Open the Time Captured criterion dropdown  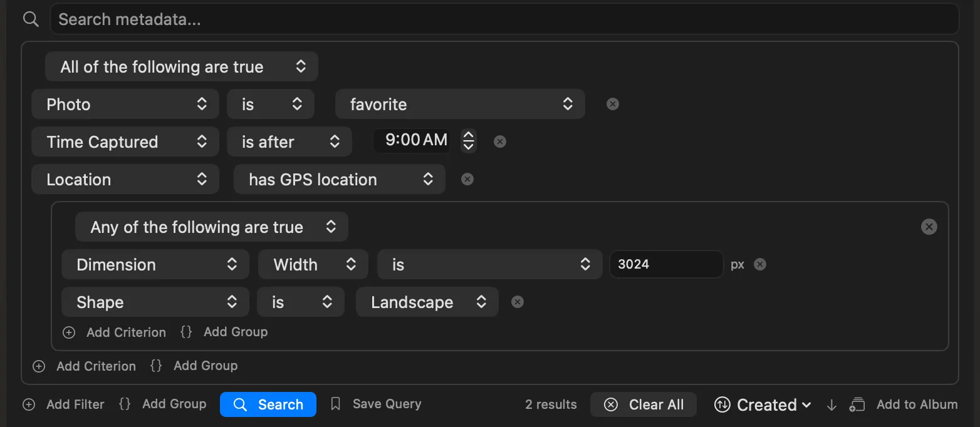(x=125, y=141)
